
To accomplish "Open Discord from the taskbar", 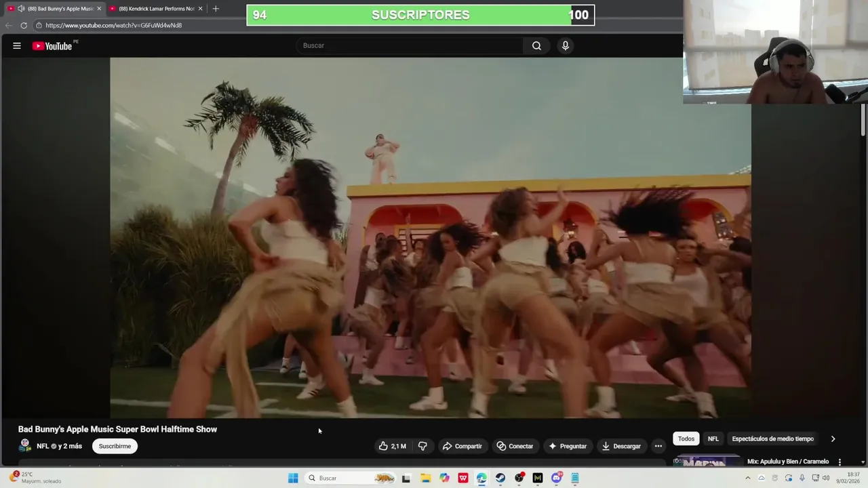I will pyautogui.click(x=557, y=478).
